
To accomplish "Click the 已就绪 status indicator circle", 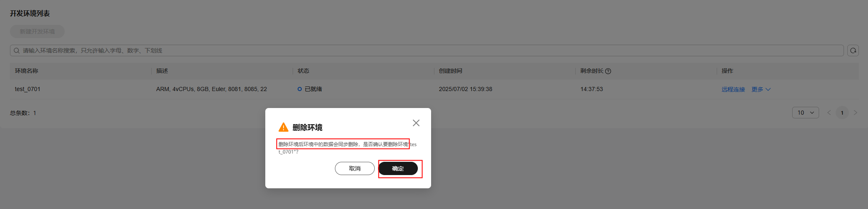I will click(x=300, y=89).
